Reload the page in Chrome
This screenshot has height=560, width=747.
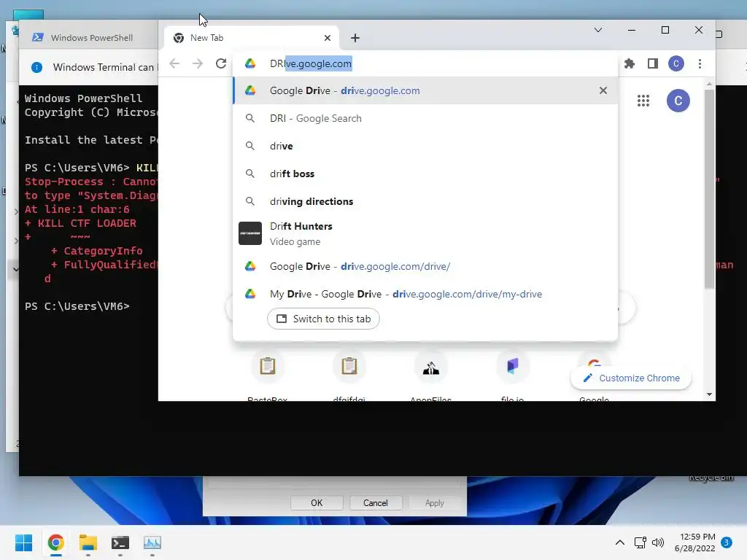(220, 63)
